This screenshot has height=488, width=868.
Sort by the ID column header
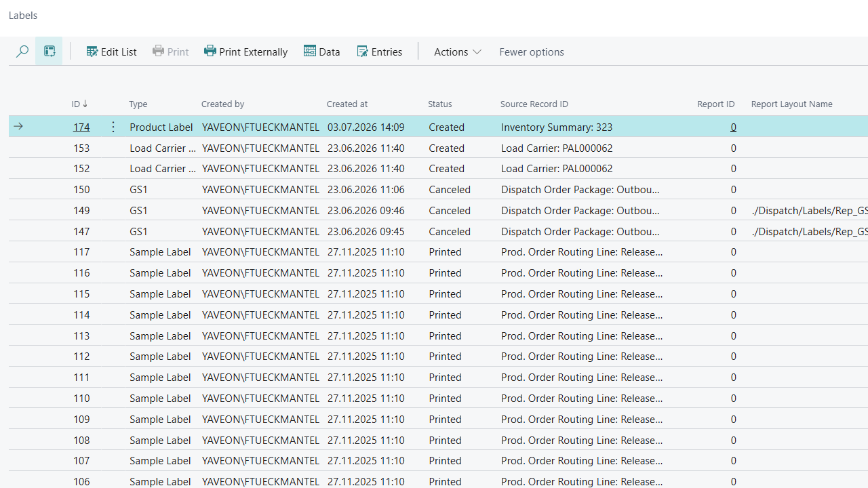coord(79,104)
